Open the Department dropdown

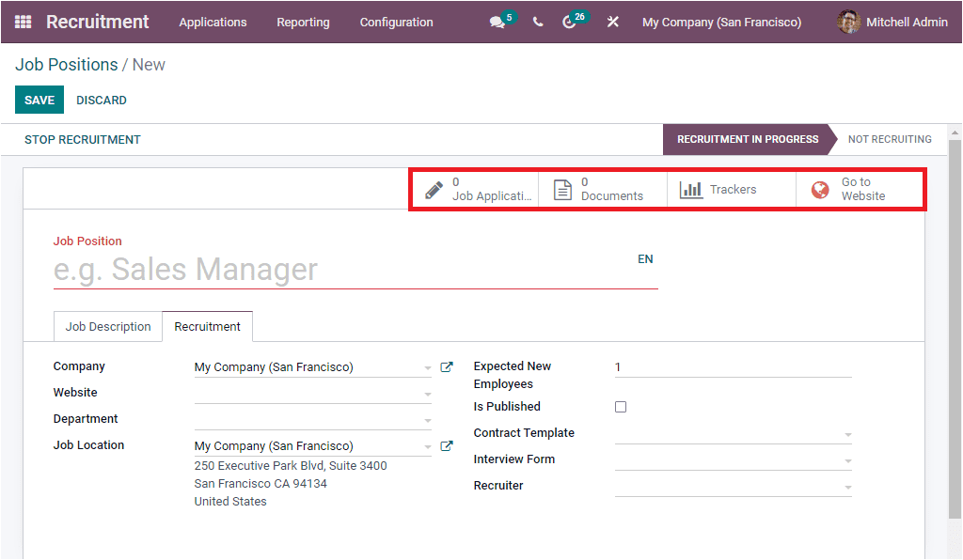tap(428, 418)
